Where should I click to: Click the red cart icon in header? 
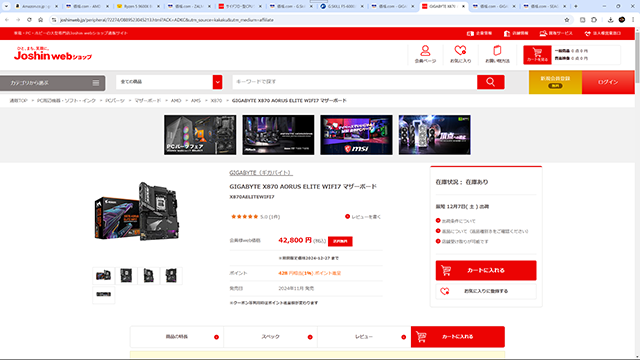pyautogui.click(x=537, y=55)
